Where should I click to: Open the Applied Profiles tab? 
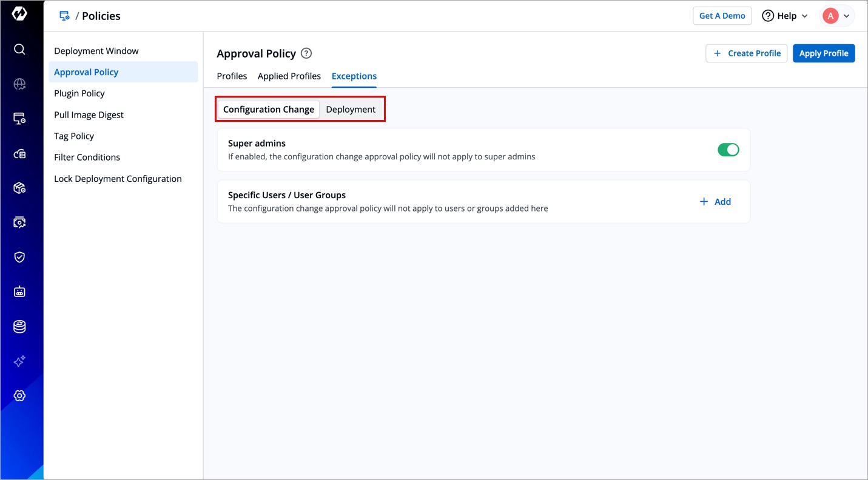pos(289,76)
